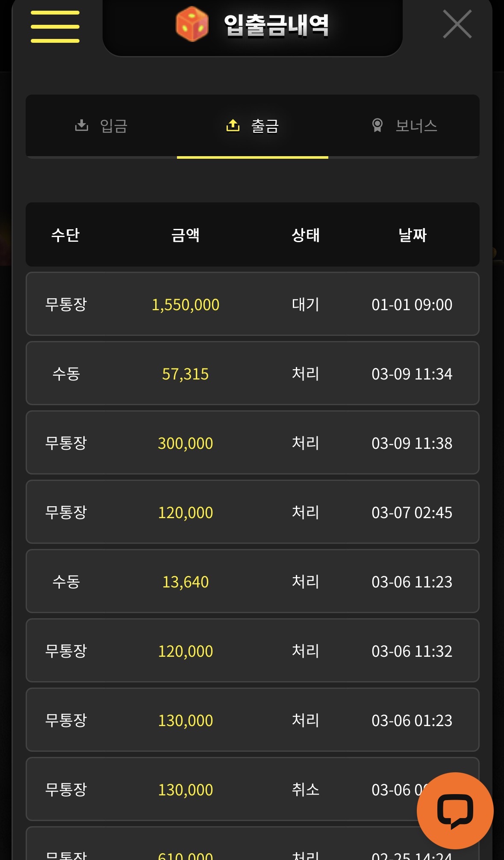Image resolution: width=504 pixels, height=860 pixels.
Task: Click the 날짜 column header
Action: pos(412,235)
